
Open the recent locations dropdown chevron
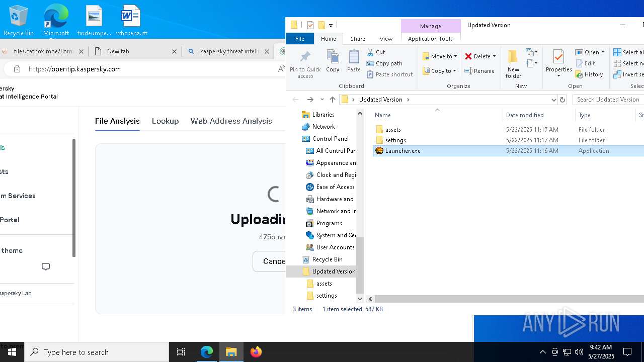322,100
